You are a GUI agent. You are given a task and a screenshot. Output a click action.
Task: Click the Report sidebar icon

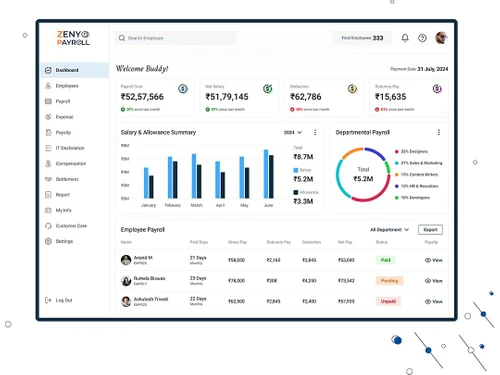click(48, 195)
